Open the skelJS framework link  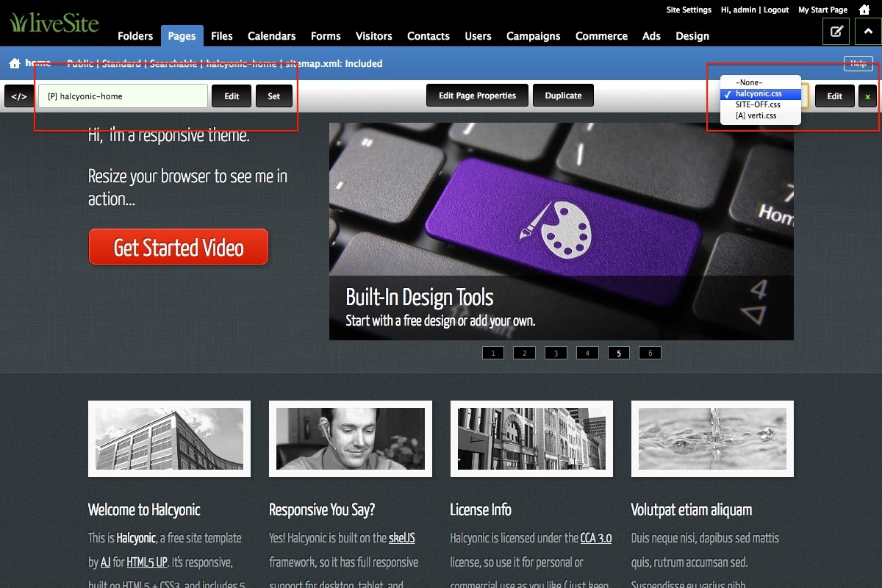click(x=402, y=538)
